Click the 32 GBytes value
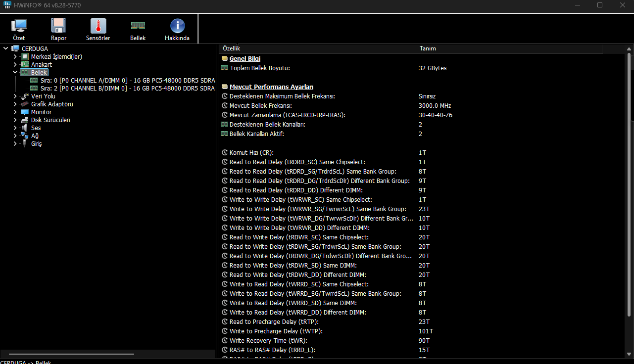 (x=433, y=68)
